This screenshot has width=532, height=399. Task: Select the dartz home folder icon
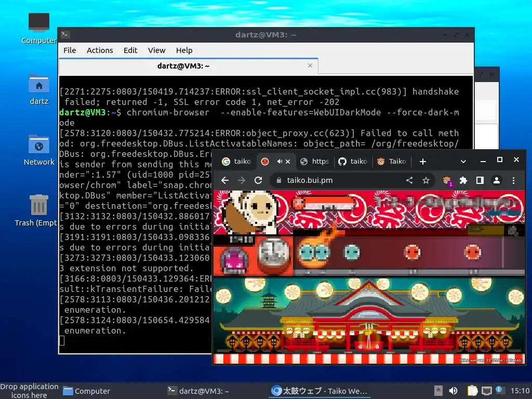coord(38,89)
